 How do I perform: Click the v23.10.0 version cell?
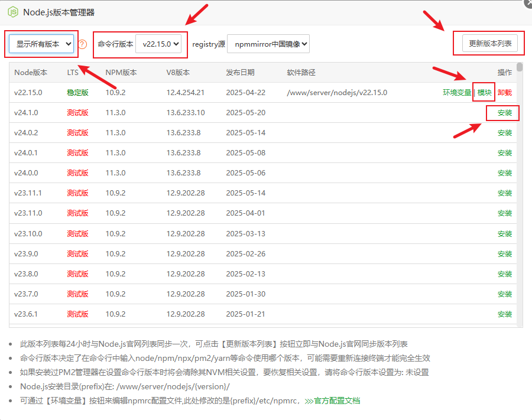click(x=28, y=233)
